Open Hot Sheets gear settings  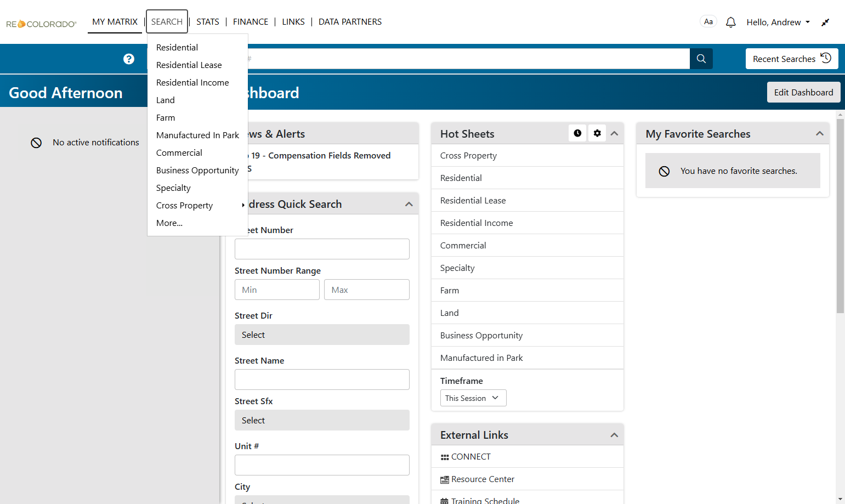(597, 133)
